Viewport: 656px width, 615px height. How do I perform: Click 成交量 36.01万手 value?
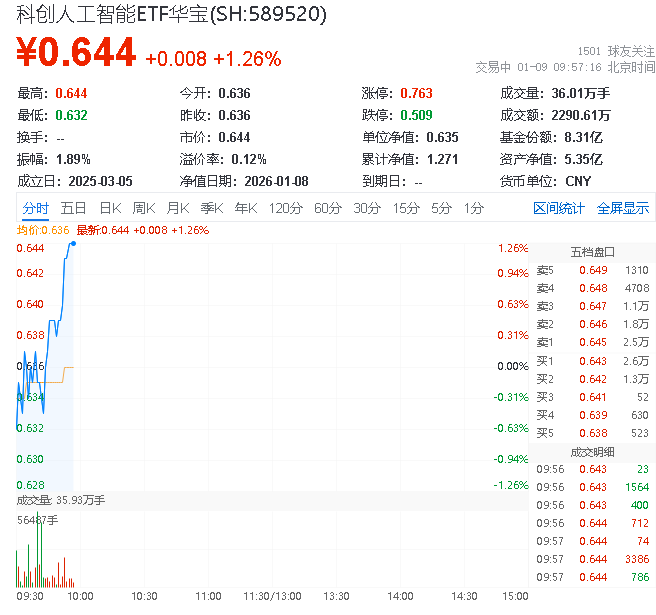tap(580, 93)
